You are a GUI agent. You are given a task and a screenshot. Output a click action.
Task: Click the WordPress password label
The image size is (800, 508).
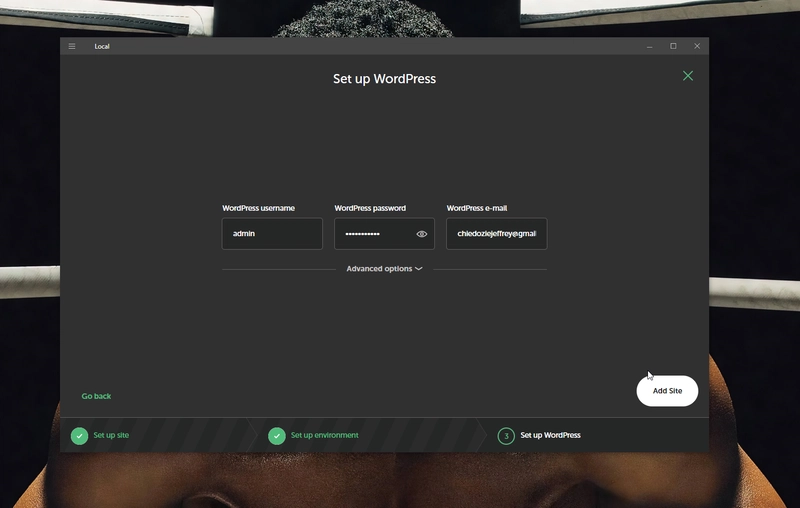click(370, 208)
